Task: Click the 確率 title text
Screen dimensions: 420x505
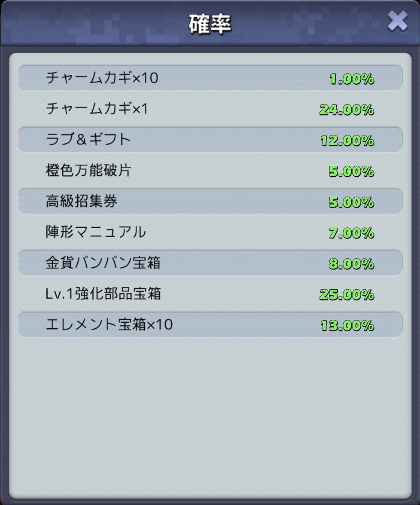Action: point(210,24)
